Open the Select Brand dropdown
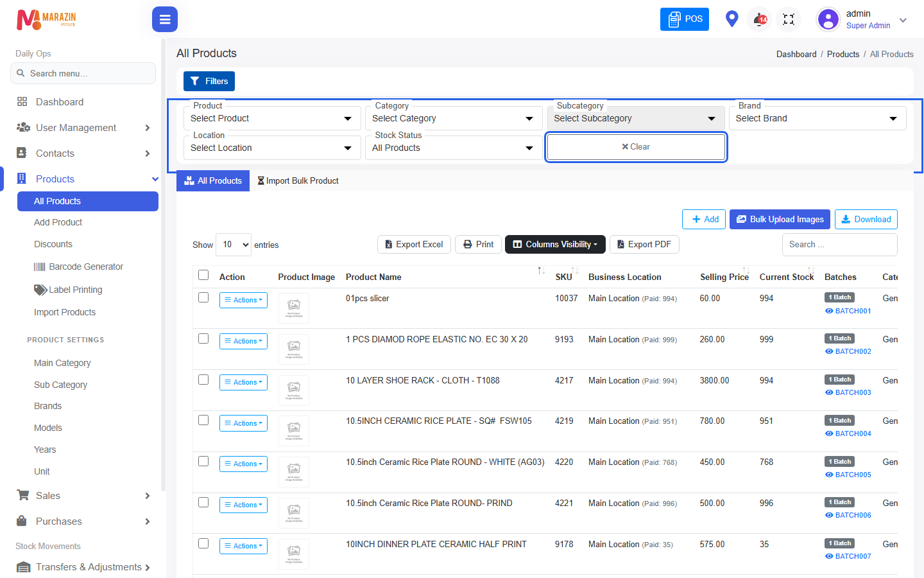The image size is (924, 578). click(x=817, y=118)
